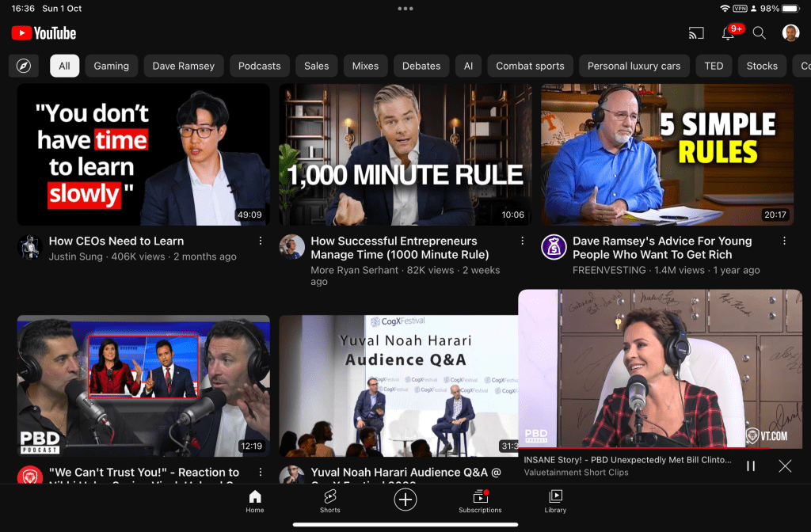Select the Stocks filter chip
Viewport: 811px width, 532px height.
(762, 66)
